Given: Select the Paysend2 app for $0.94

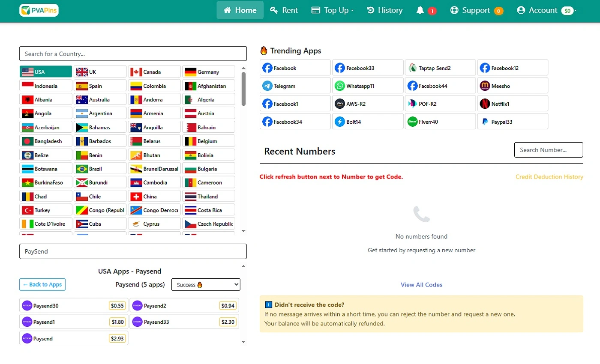Looking at the screenshot, I should [x=184, y=305].
